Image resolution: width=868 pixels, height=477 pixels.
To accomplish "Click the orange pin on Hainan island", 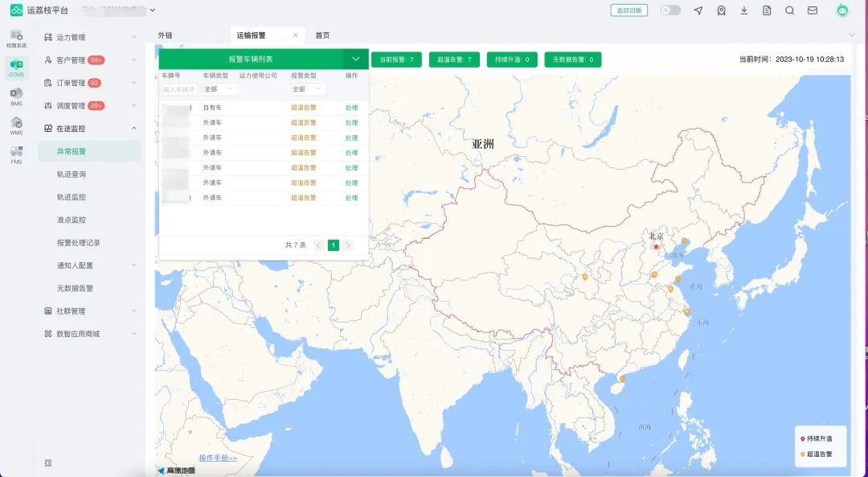I will (x=622, y=379).
